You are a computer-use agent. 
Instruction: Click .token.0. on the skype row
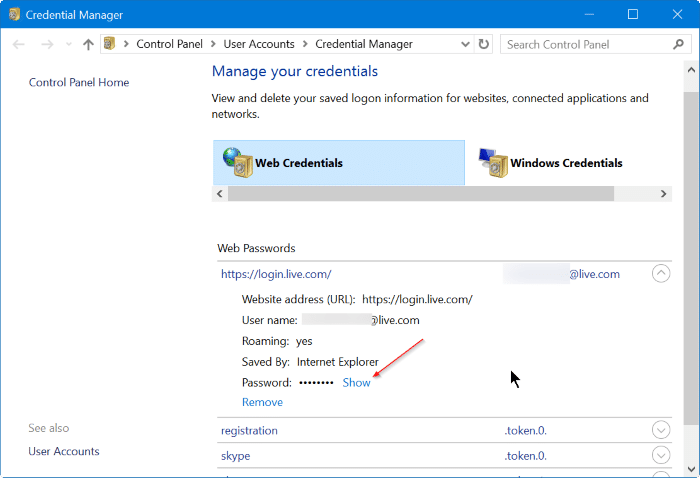[x=526, y=456]
